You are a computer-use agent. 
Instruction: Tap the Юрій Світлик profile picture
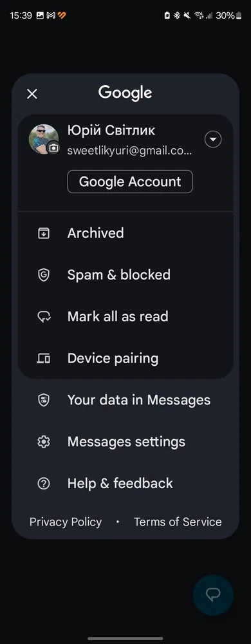(x=44, y=139)
